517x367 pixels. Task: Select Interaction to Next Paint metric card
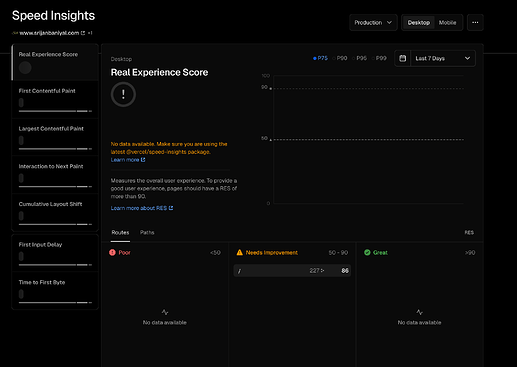55,175
